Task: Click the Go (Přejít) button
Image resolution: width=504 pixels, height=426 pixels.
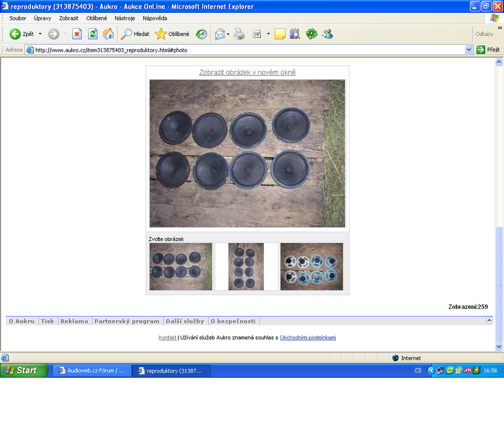Action: 488,50
